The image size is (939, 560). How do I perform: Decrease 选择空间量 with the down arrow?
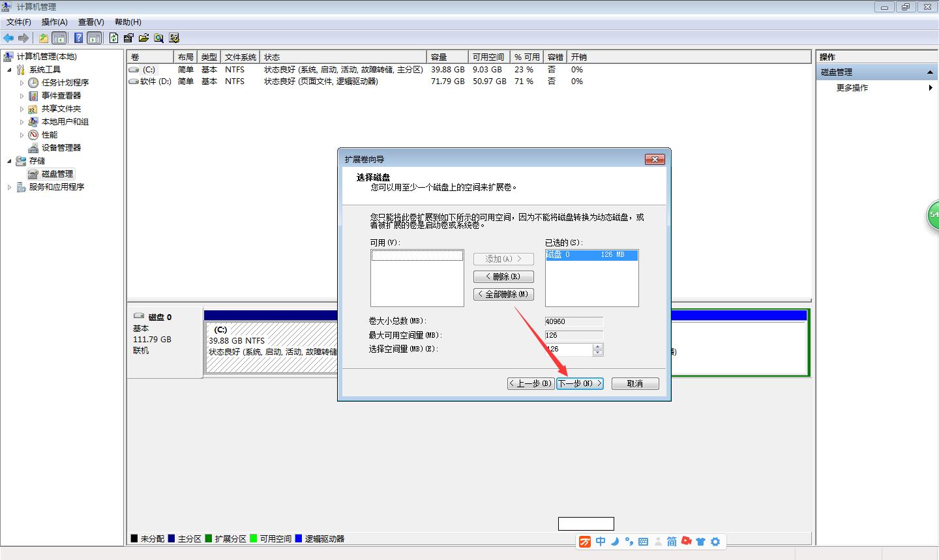(598, 353)
